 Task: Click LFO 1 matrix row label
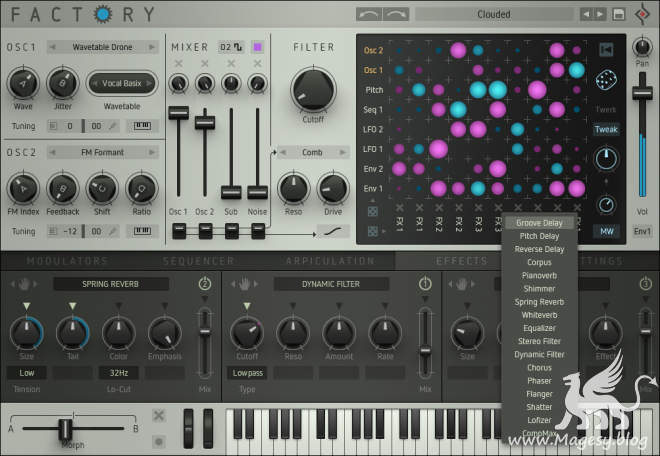(373, 149)
